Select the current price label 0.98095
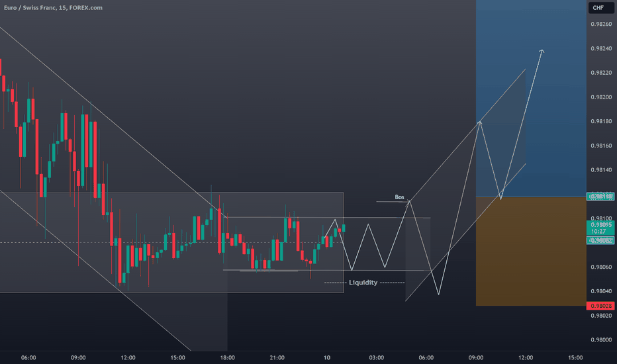This screenshot has width=617, height=364. click(x=600, y=228)
